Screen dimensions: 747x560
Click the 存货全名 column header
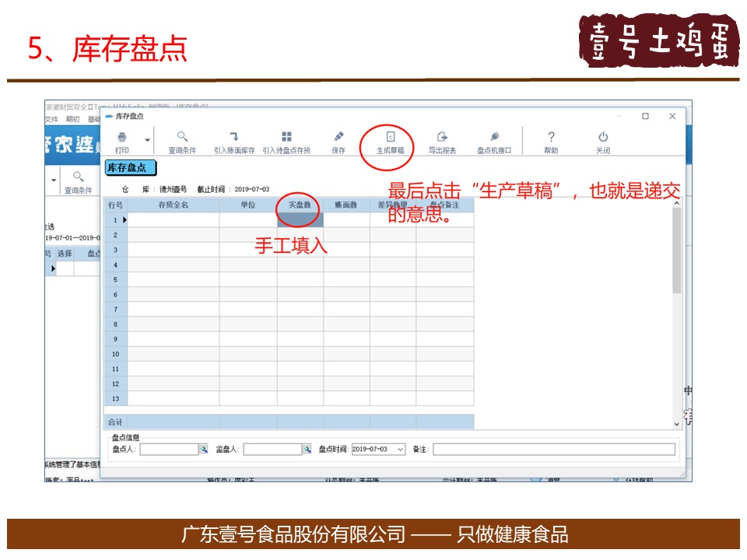pyautogui.click(x=173, y=205)
